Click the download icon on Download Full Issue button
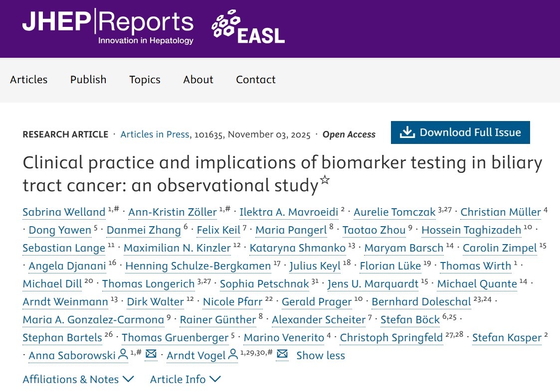 (408, 132)
